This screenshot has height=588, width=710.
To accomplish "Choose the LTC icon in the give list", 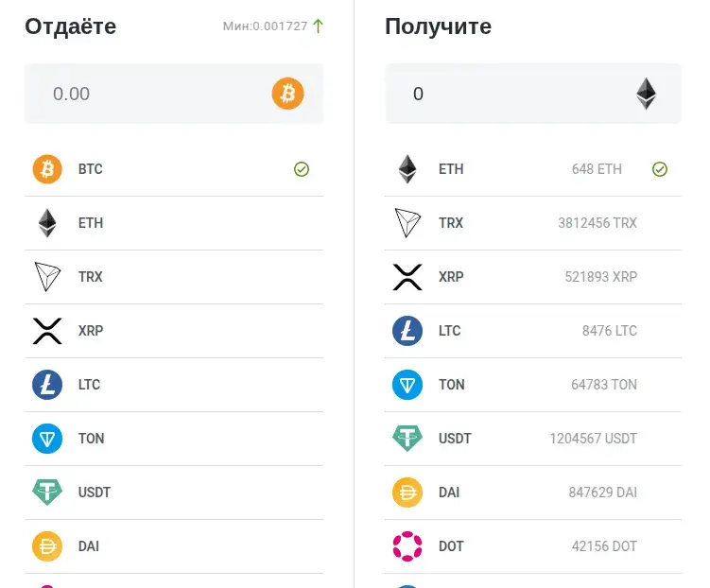I will coord(47,385).
